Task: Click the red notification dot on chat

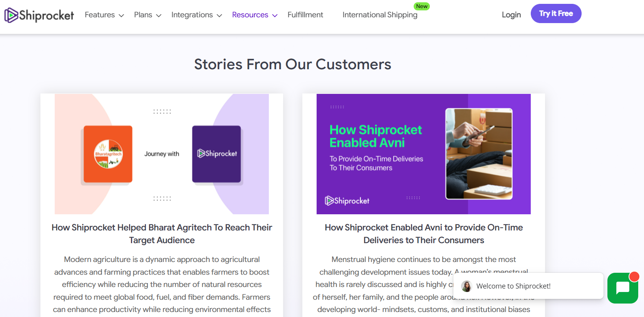Action: [634, 276]
